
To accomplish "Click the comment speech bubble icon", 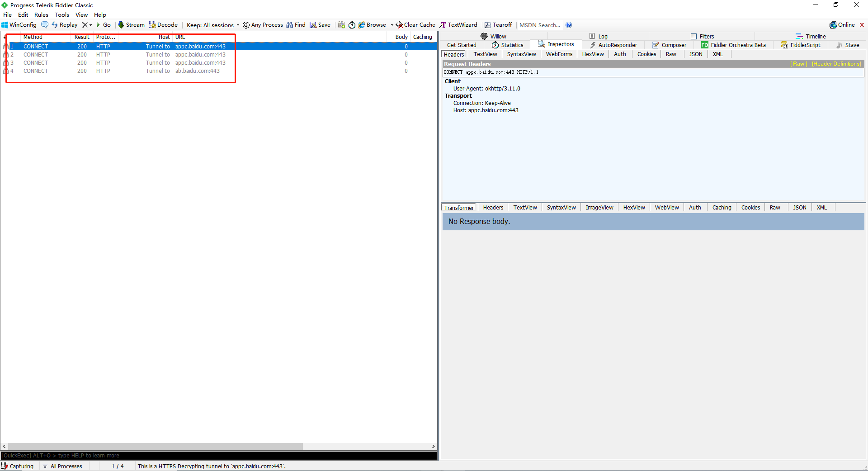I will click(45, 25).
